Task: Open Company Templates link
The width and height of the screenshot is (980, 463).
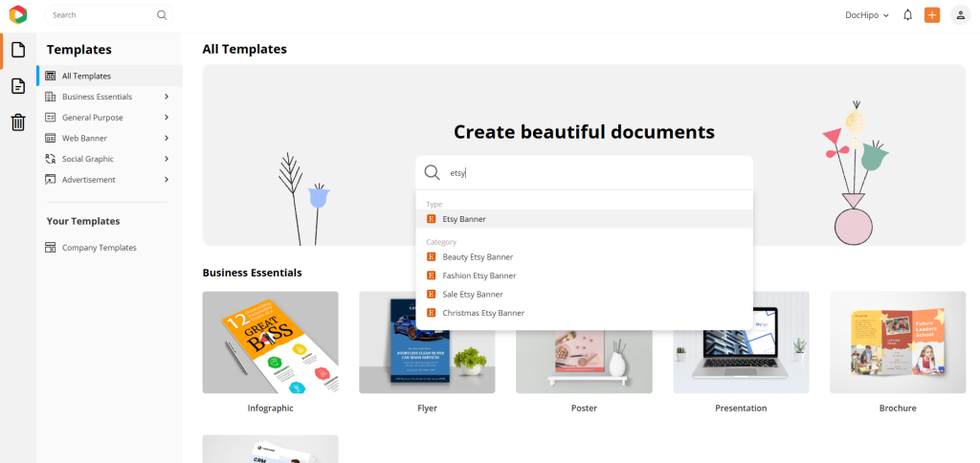Action: pos(99,248)
